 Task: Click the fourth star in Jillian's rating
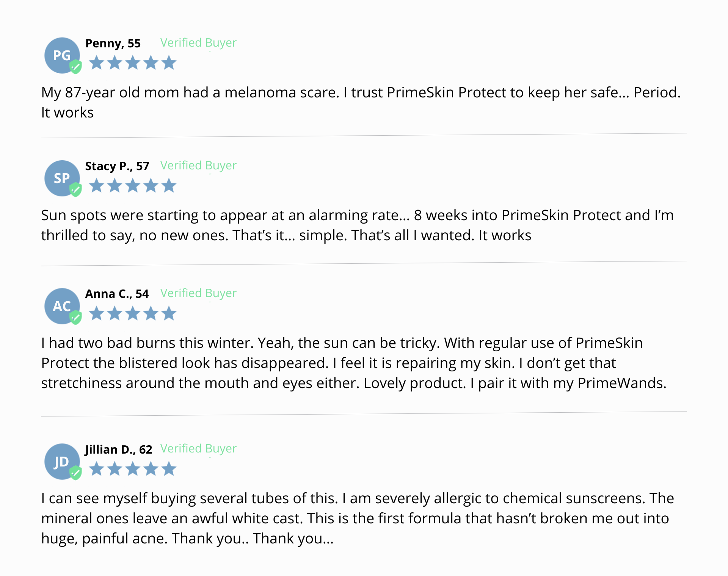(x=151, y=469)
